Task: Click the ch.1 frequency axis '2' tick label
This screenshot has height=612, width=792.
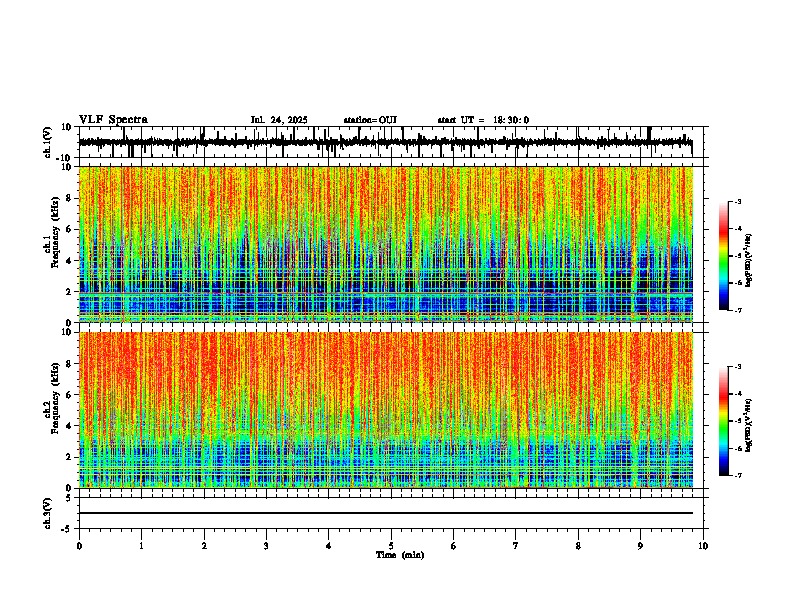Action: click(x=69, y=292)
